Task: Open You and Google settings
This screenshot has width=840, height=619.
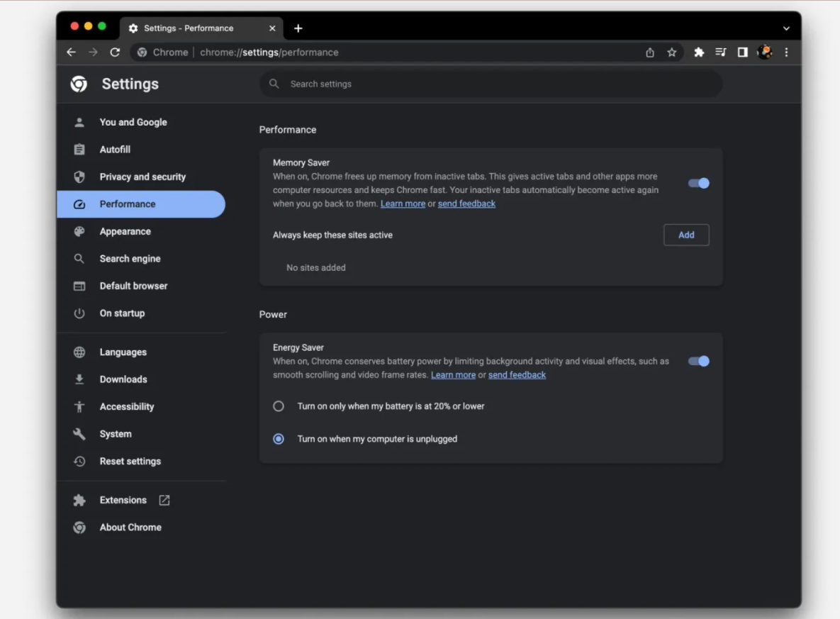Action: click(x=141, y=122)
